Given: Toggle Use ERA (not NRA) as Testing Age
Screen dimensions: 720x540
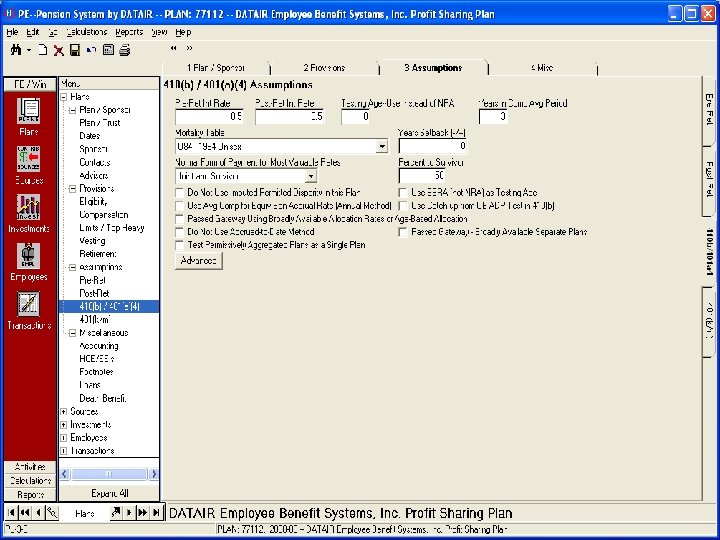Looking at the screenshot, I should pos(403,192).
